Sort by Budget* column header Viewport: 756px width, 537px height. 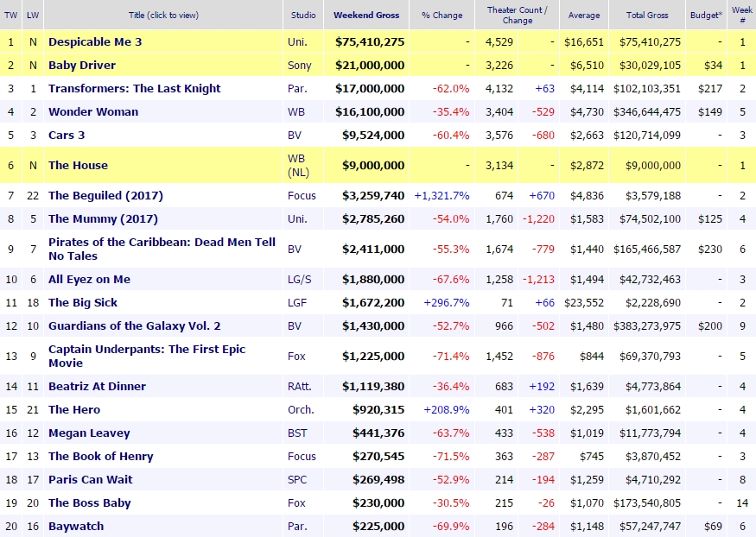(x=707, y=15)
